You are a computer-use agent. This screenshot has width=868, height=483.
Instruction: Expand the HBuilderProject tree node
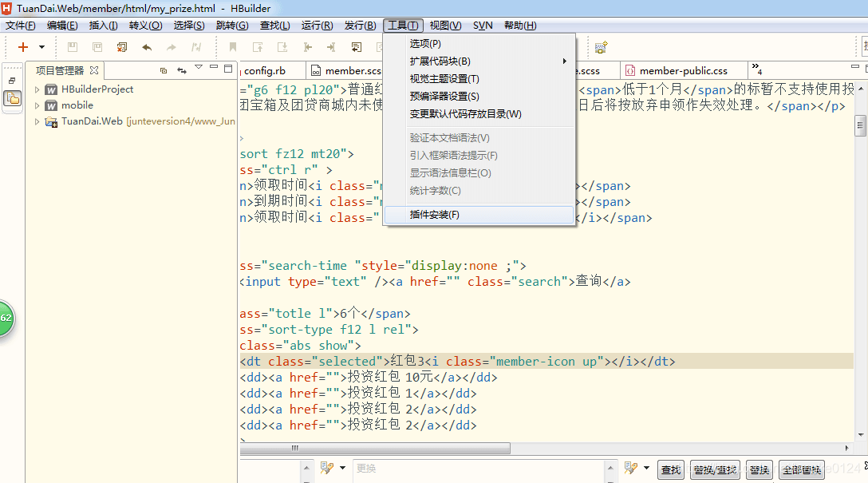click(x=37, y=89)
